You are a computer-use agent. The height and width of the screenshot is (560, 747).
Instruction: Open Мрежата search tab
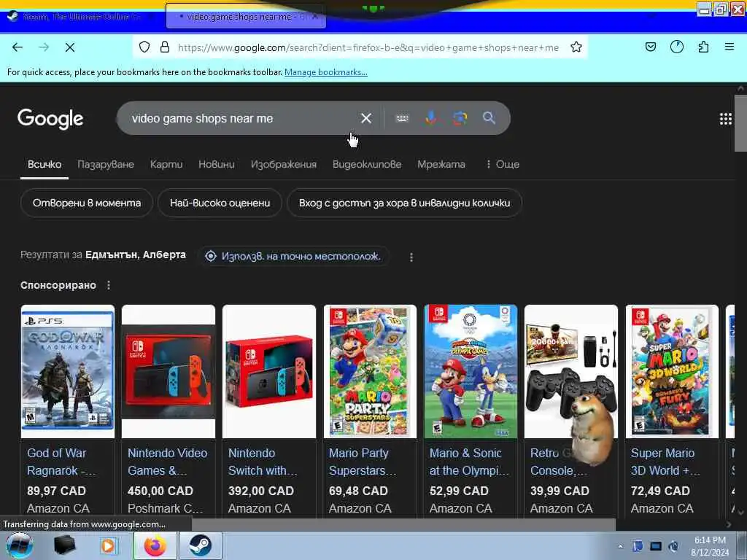click(x=441, y=164)
